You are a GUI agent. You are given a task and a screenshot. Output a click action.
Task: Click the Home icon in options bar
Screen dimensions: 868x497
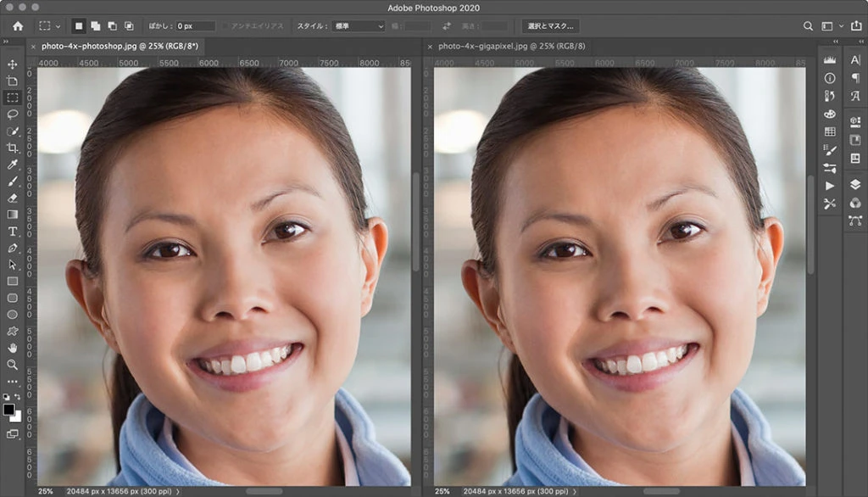(x=18, y=26)
